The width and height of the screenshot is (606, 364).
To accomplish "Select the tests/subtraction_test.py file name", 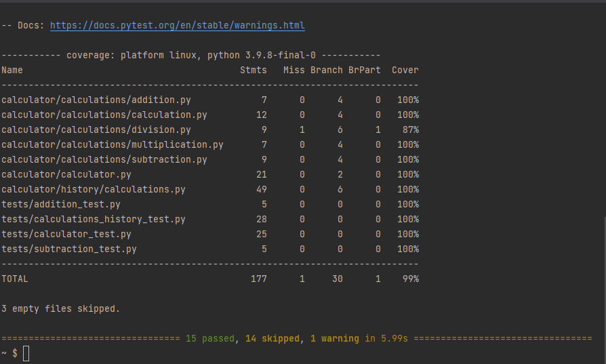I will point(69,249).
